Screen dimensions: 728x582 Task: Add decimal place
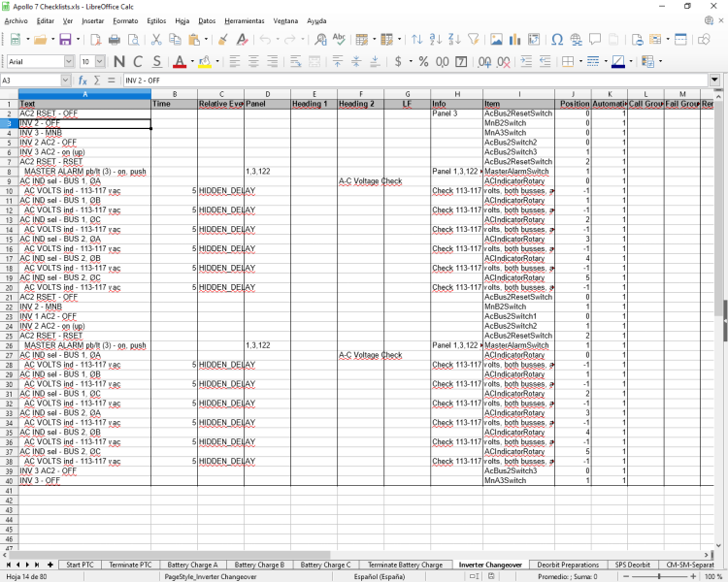point(484,61)
